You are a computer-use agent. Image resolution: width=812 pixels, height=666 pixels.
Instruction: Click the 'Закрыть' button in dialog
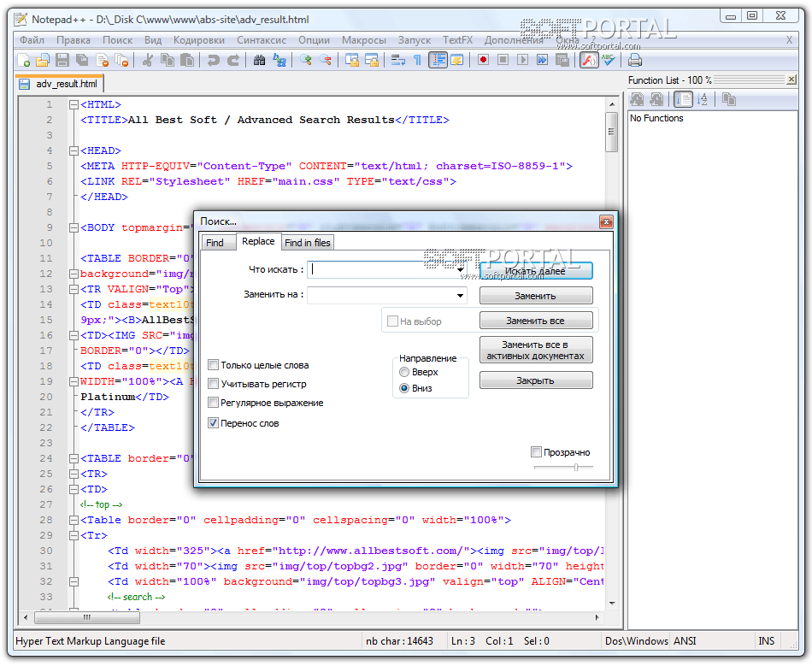click(535, 380)
